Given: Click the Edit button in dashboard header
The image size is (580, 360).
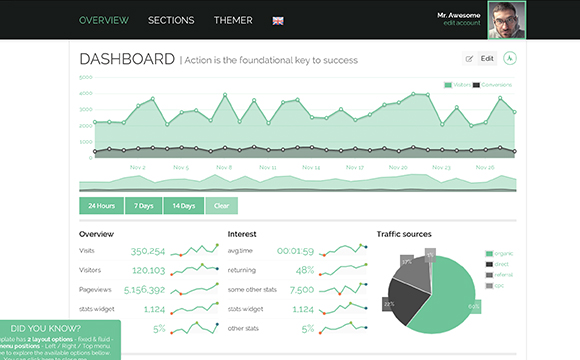Looking at the screenshot, I should 487,58.
